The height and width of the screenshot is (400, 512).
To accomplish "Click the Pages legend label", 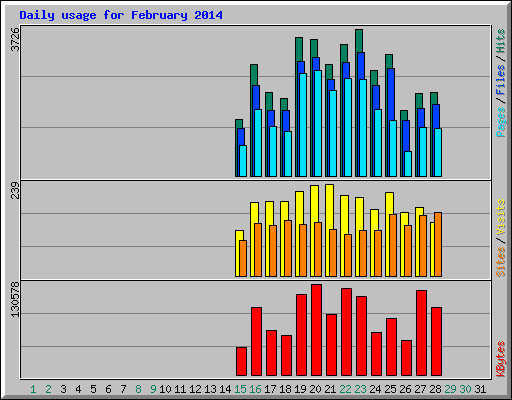I will [x=500, y=122].
